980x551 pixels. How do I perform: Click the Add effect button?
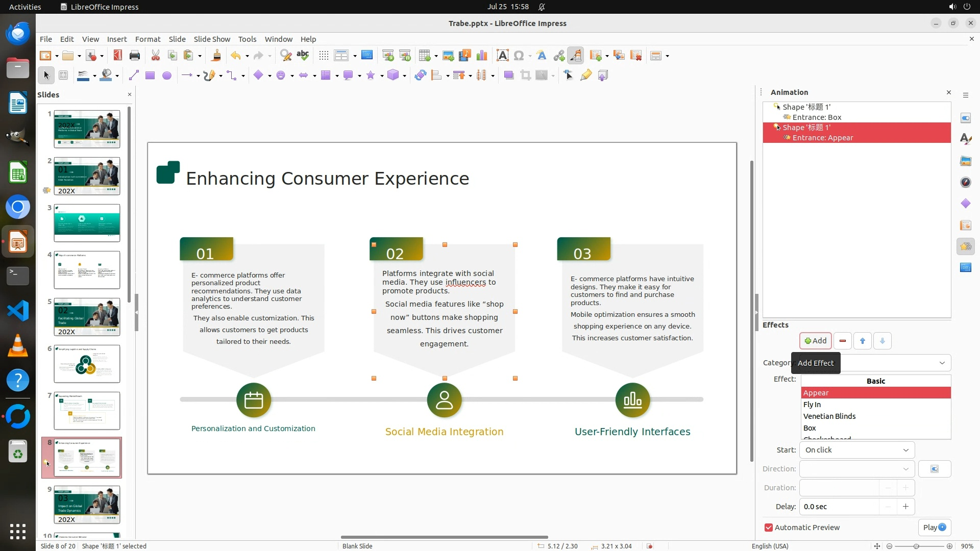815,341
